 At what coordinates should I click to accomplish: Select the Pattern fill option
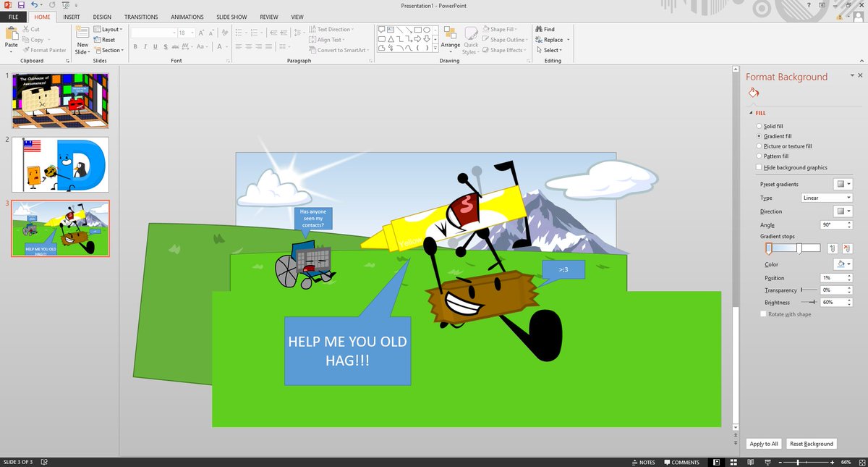click(772, 156)
